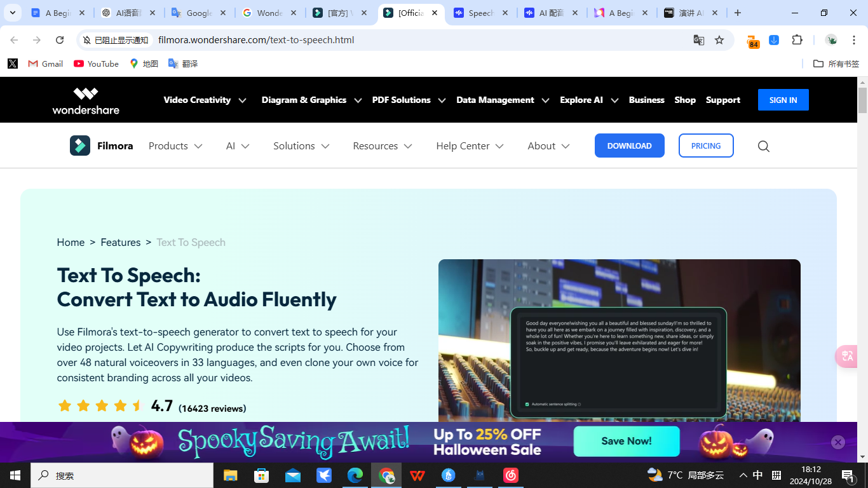
Task: Open a new browser tab with the plus button
Action: tap(737, 13)
